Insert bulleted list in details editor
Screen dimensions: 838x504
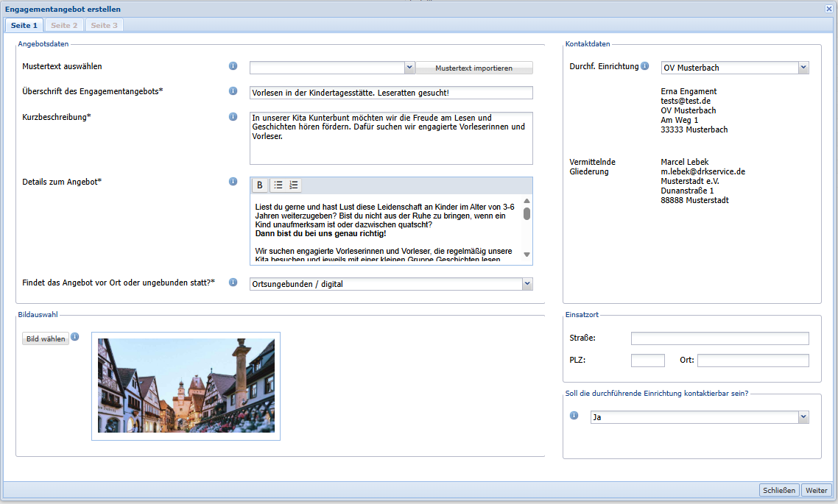(278, 185)
